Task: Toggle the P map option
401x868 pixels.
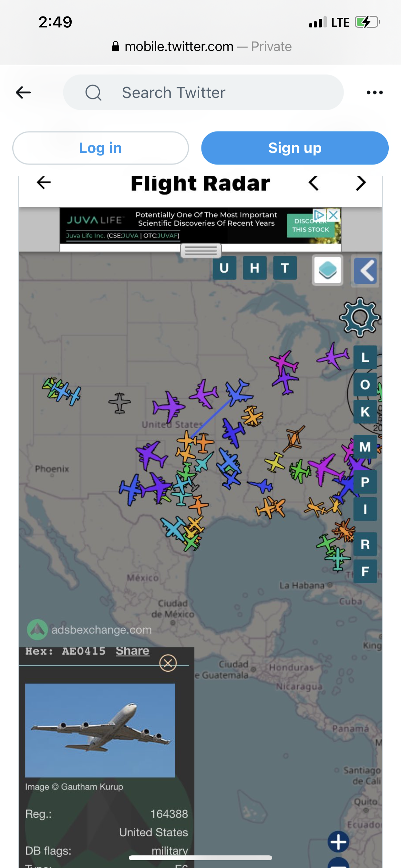Action: point(365,482)
